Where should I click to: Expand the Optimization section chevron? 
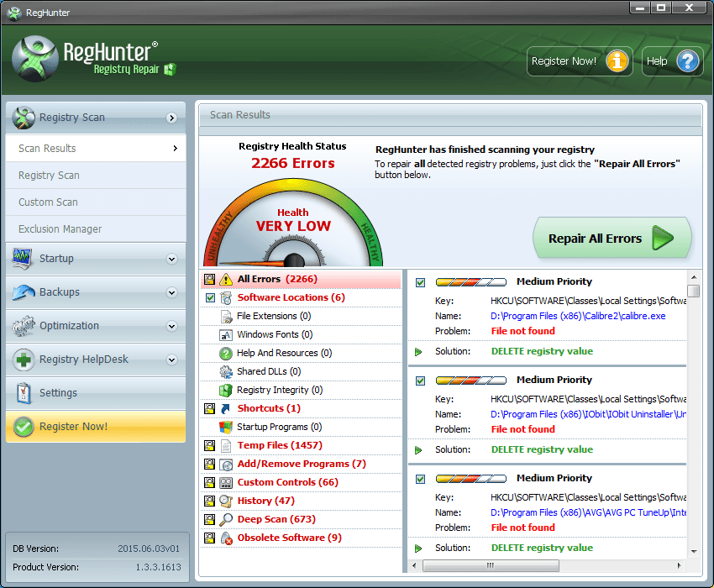click(x=171, y=326)
